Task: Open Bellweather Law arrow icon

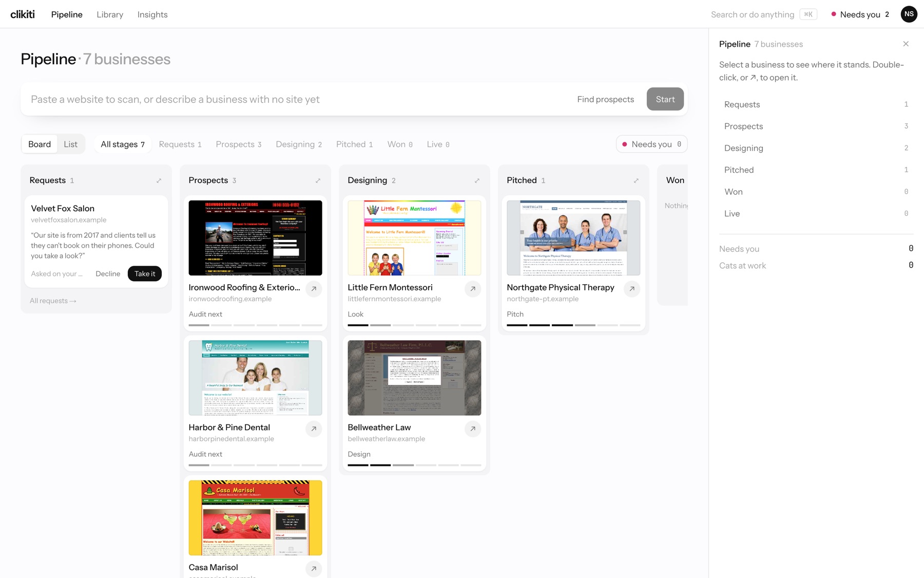Action: pos(473,428)
